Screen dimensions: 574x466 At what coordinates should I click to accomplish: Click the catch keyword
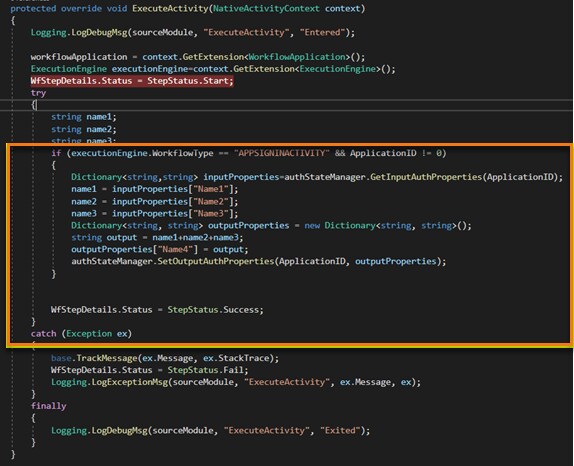pos(44,333)
